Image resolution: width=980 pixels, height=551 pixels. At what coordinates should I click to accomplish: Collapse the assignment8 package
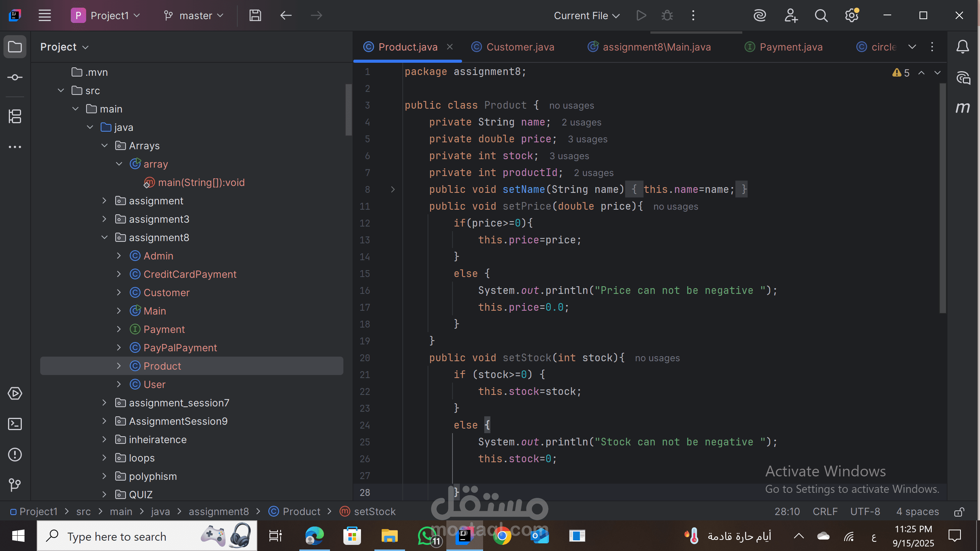105,238
